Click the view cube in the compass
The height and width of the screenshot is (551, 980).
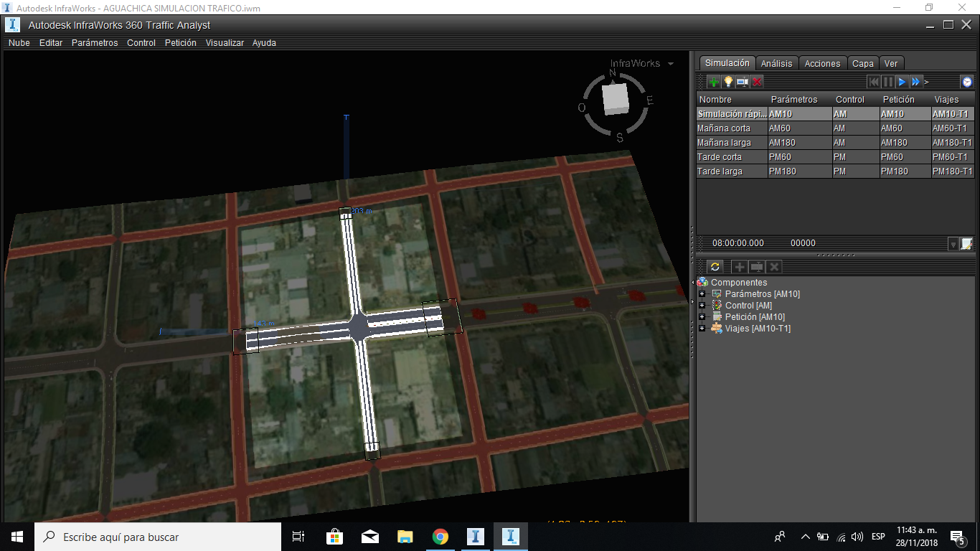615,99
